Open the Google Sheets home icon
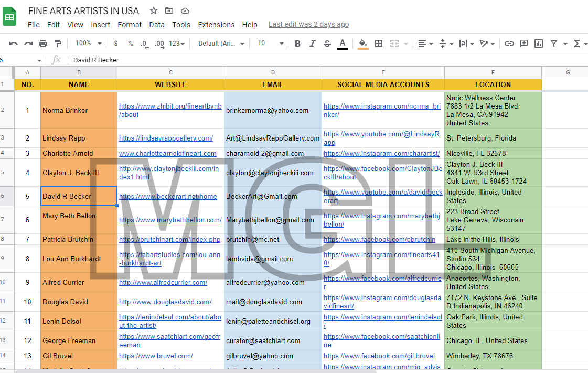Screen dimensions: 588x373 tap(9, 17)
